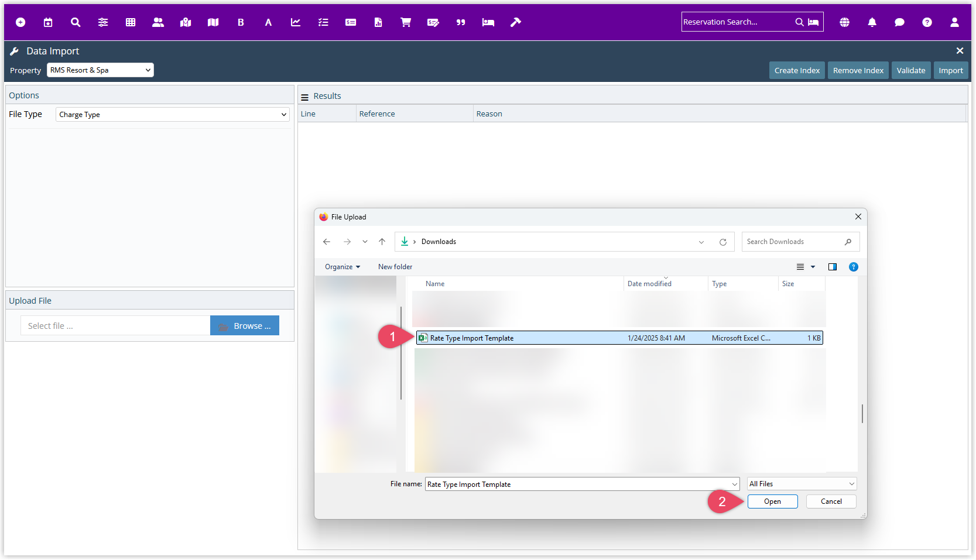
Task: Open the report document icon in toolbar
Action: pyautogui.click(x=378, y=22)
